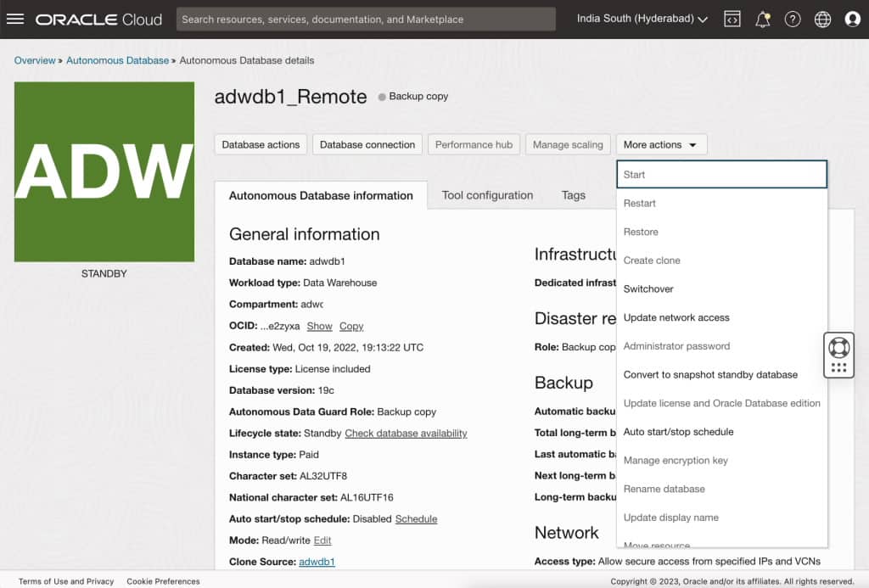Copy the database OCID
The width and height of the screenshot is (869, 588).
coord(350,326)
